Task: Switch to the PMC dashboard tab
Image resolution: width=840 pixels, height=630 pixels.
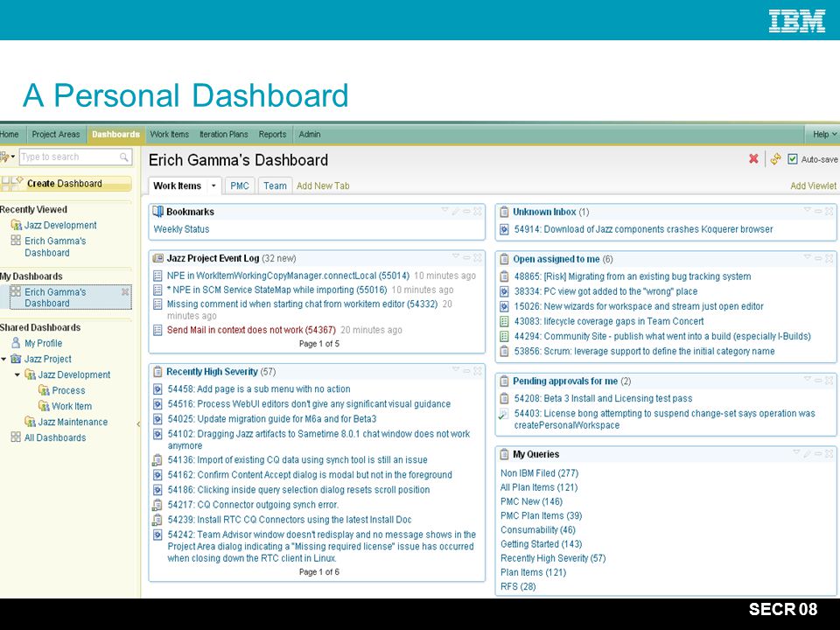Action: [240, 185]
